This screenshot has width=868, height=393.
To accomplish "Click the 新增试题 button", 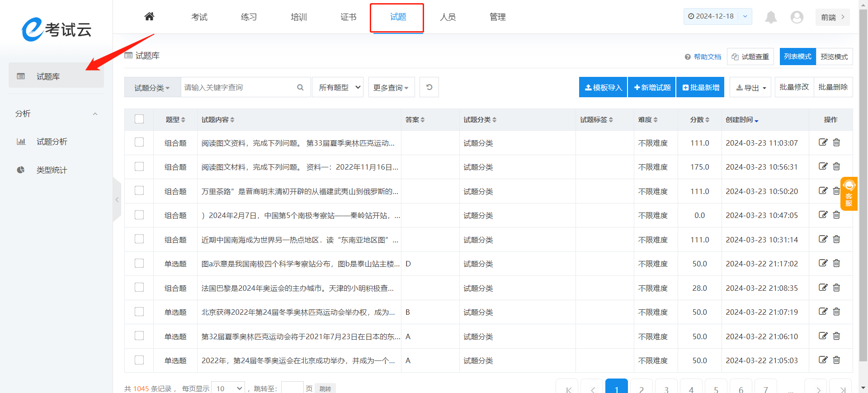I will click(652, 87).
